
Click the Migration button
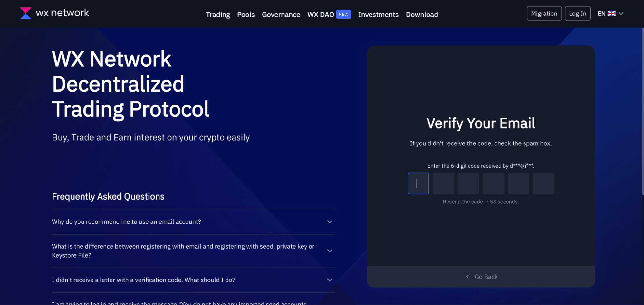pos(544,14)
